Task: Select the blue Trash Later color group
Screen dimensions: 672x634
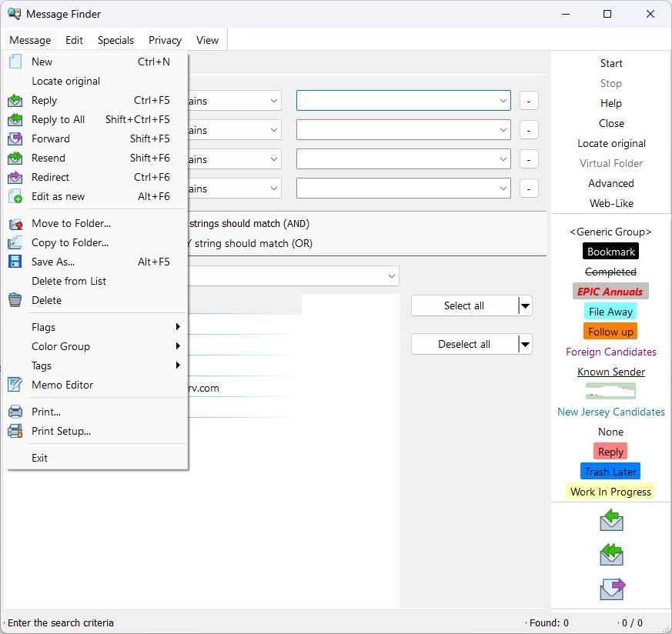Action: tap(610, 472)
